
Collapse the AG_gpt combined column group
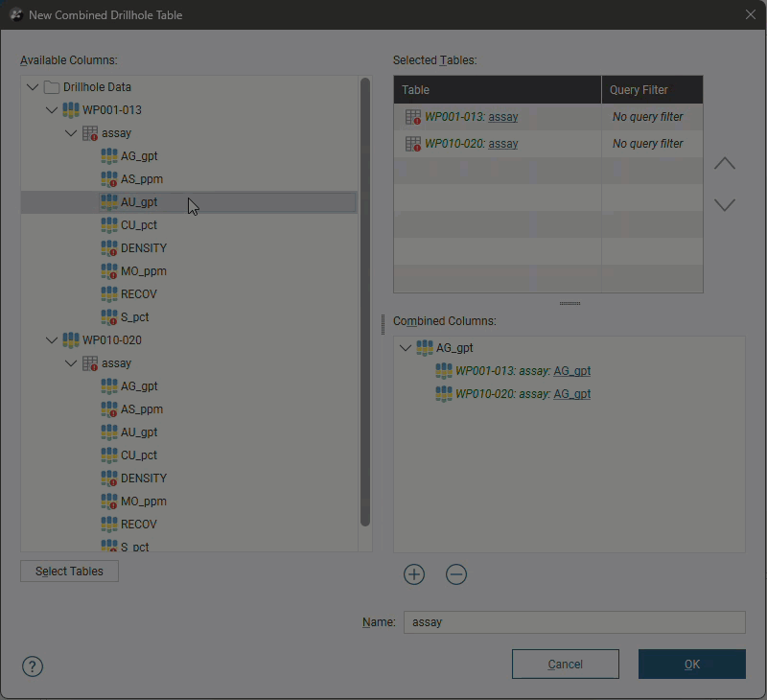click(405, 348)
